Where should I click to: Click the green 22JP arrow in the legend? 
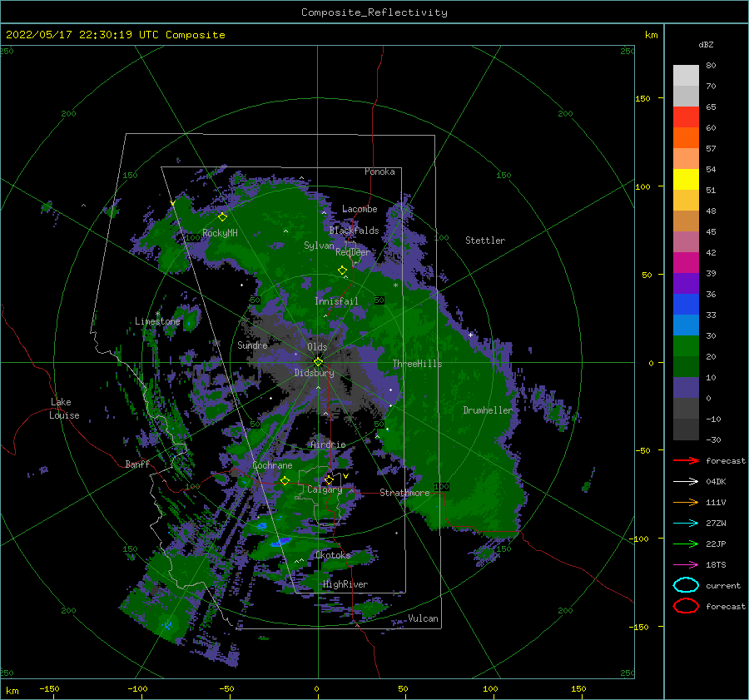pos(686,544)
